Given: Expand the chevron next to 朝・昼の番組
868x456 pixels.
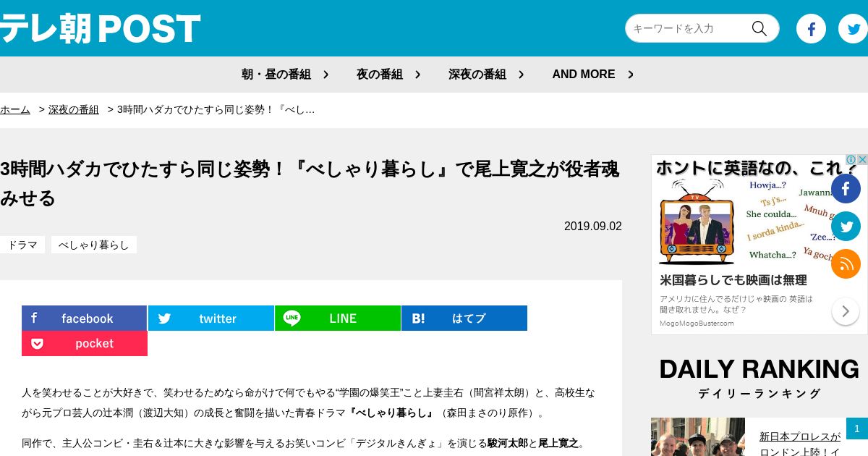Looking at the screenshot, I should [326, 75].
